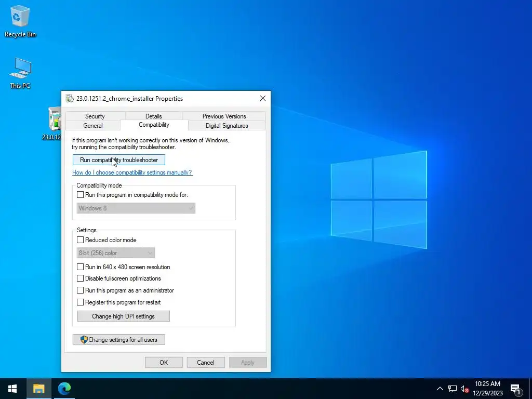Check Register this program for restart
This screenshot has width=532, height=399.
pos(81,302)
